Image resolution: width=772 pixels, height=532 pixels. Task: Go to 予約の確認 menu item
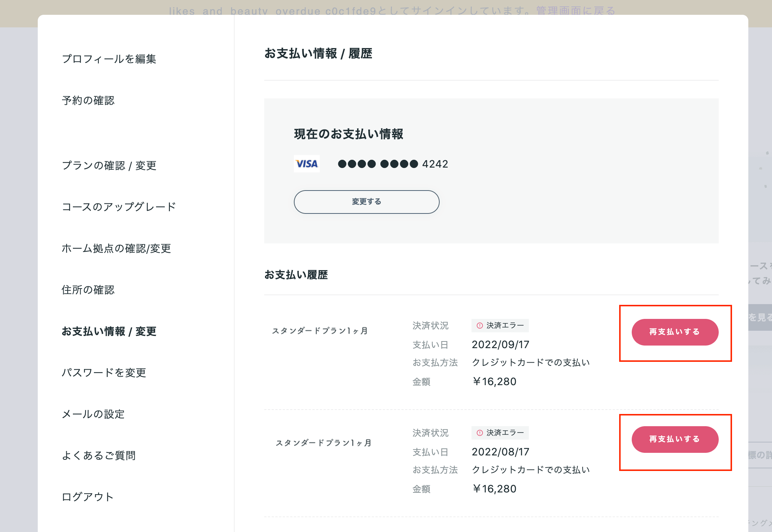(x=88, y=100)
